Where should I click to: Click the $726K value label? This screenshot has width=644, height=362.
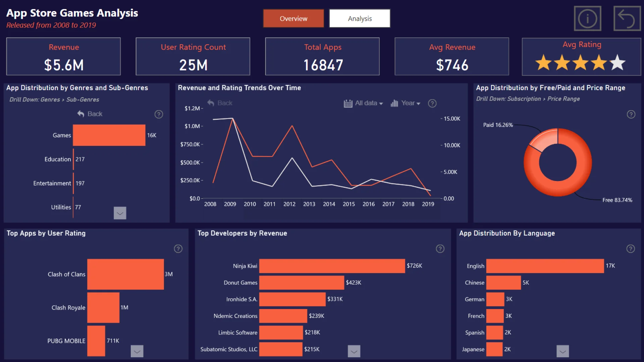pos(414,266)
